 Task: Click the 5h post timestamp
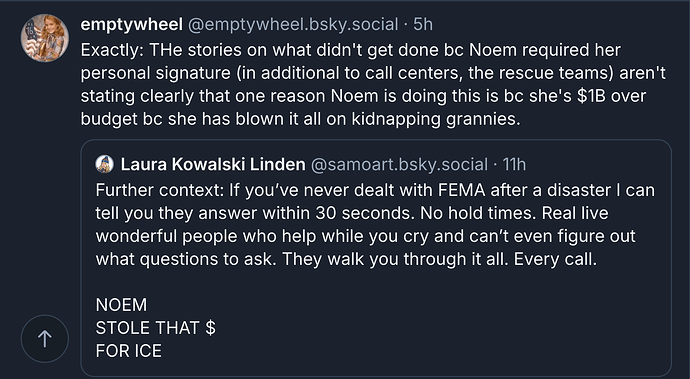coord(423,24)
